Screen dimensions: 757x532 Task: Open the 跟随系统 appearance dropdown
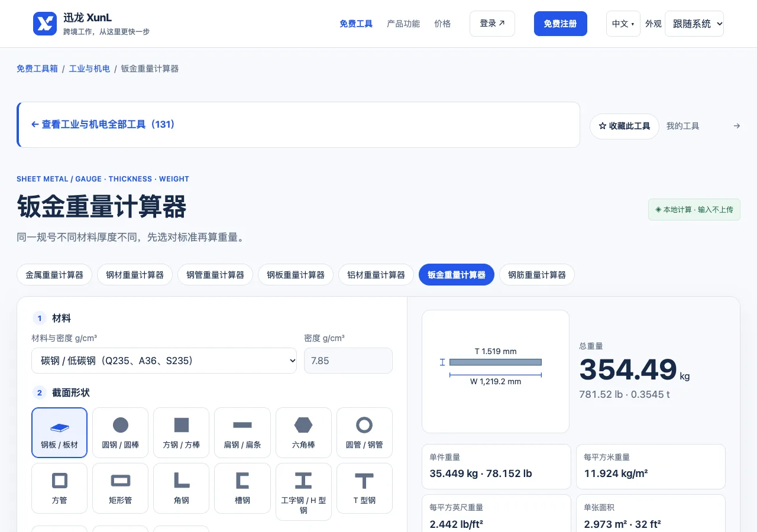click(694, 24)
